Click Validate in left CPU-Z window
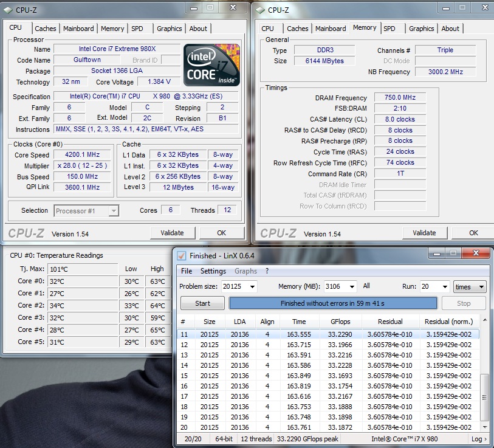 pyautogui.click(x=173, y=233)
